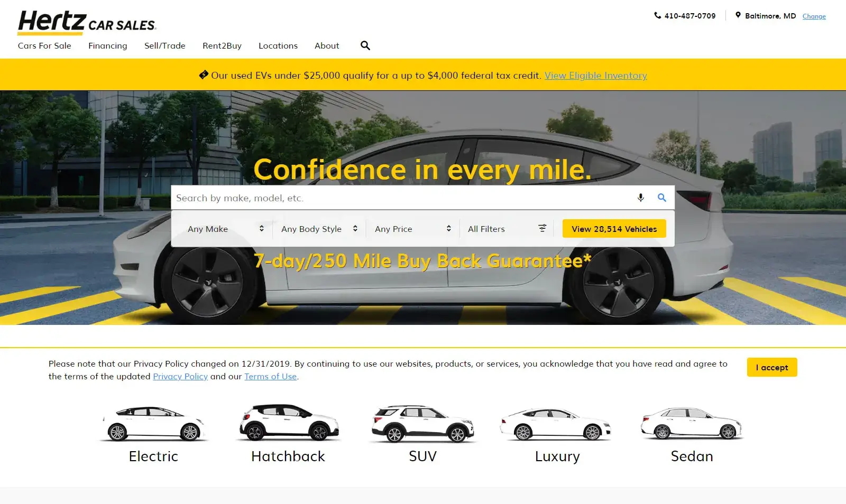Viewport: 846px width, 504px height.
Task: Click the Electric category label
Action: coord(153,456)
